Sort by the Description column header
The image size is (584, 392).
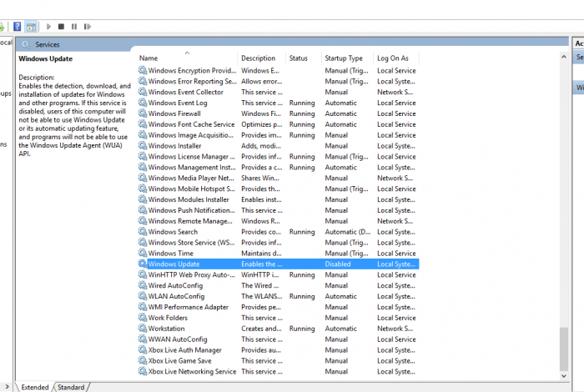pos(262,58)
